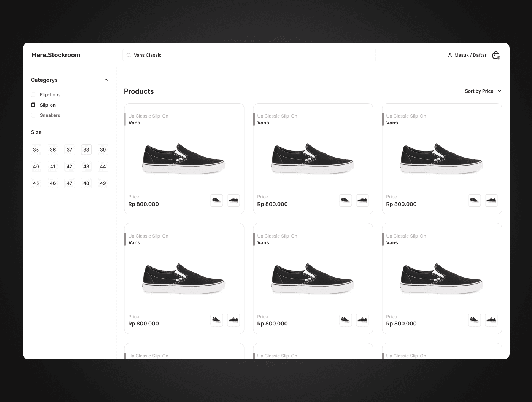This screenshot has width=532, height=402.
Task: Focus the Vans Classic search field
Action: 251,55
